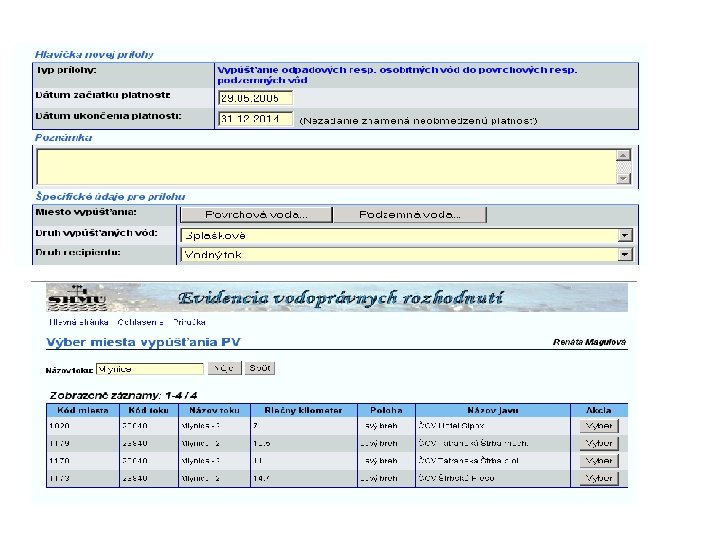Screen dimensions: 720x540
Task: Click Výber for riečny kilometer 11 row
Action: point(599,461)
